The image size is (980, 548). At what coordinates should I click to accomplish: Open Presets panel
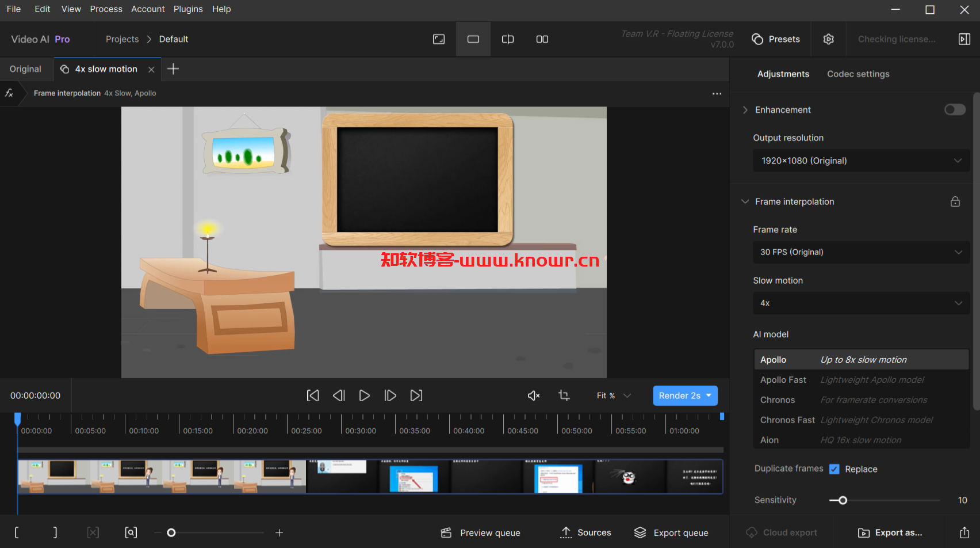pos(776,39)
